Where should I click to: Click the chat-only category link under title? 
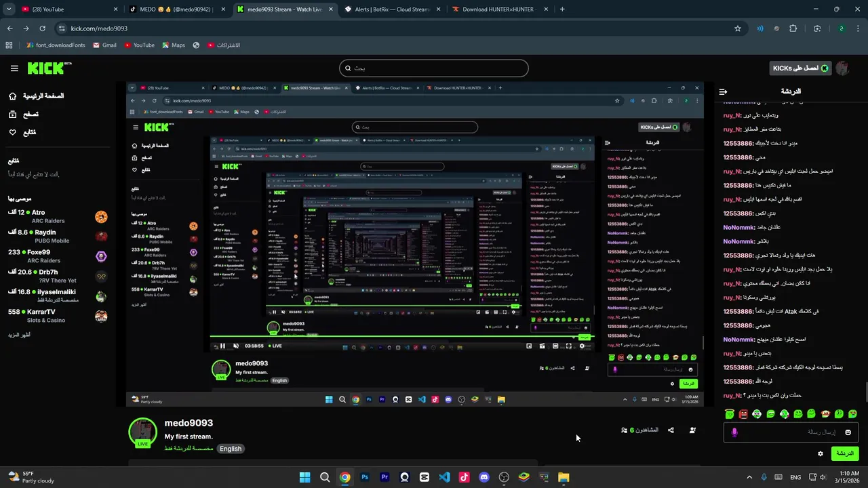point(189,449)
